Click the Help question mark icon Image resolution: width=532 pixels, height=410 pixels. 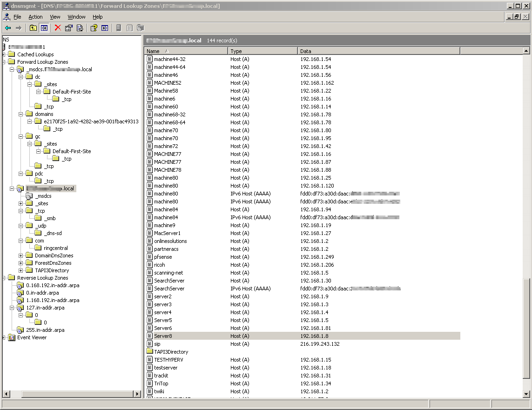tap(94, 28)
